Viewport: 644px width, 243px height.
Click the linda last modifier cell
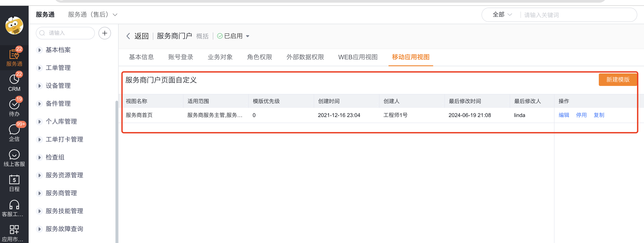point(519,115)
